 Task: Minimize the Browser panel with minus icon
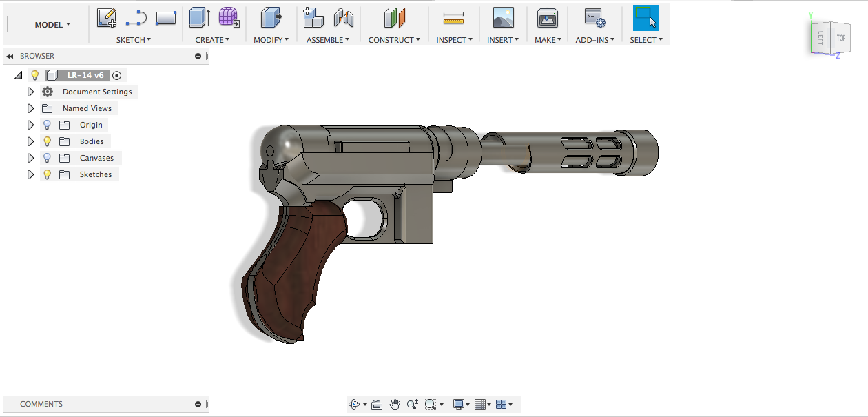(x=198, y=56)
